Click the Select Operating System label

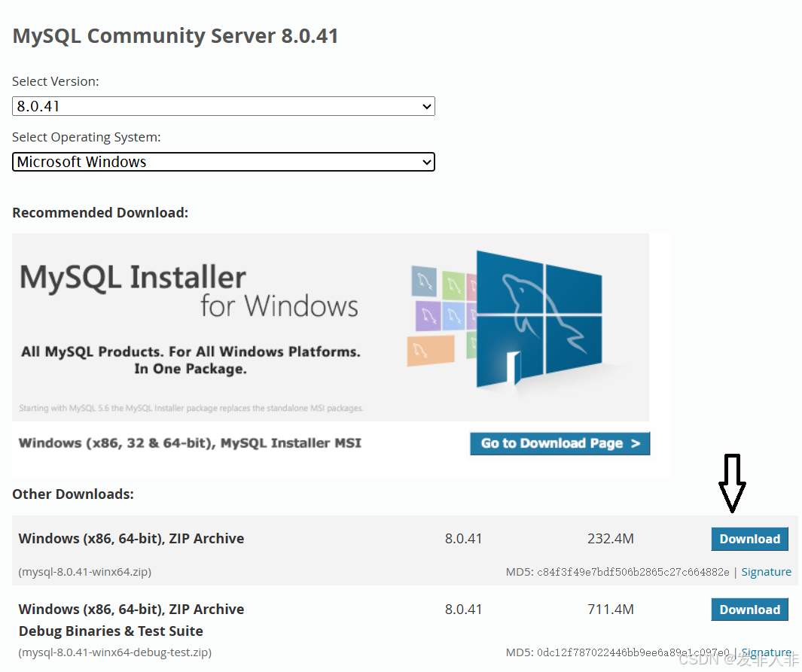pos(86,137)
